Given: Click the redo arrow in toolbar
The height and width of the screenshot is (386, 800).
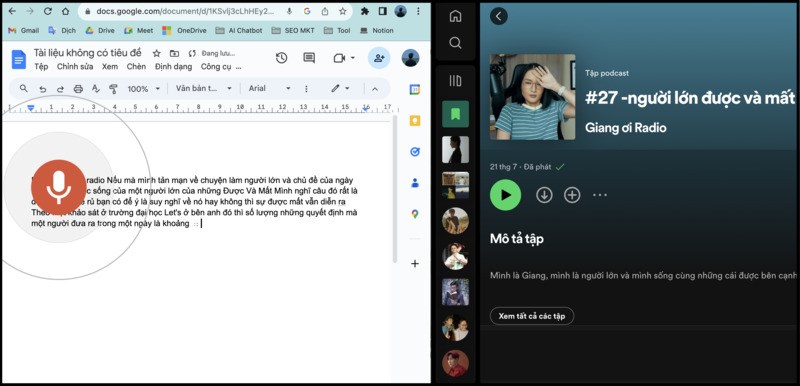Looking at the screenshot, I should (60, 89).
